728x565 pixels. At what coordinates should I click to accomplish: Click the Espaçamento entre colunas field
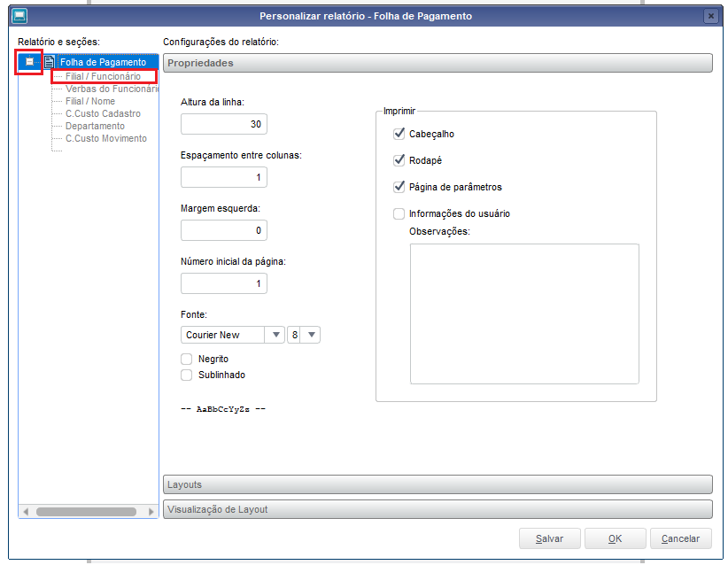click(x=224, y=177)
